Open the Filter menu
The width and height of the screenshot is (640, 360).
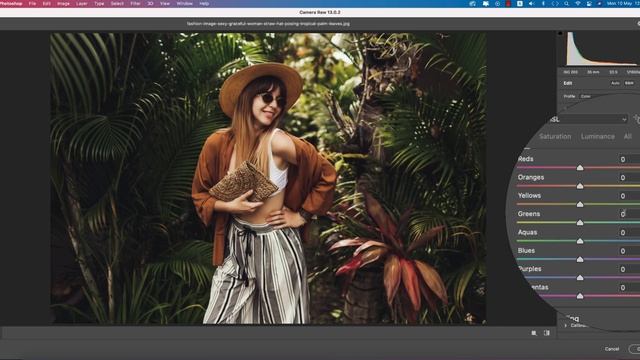135,4
